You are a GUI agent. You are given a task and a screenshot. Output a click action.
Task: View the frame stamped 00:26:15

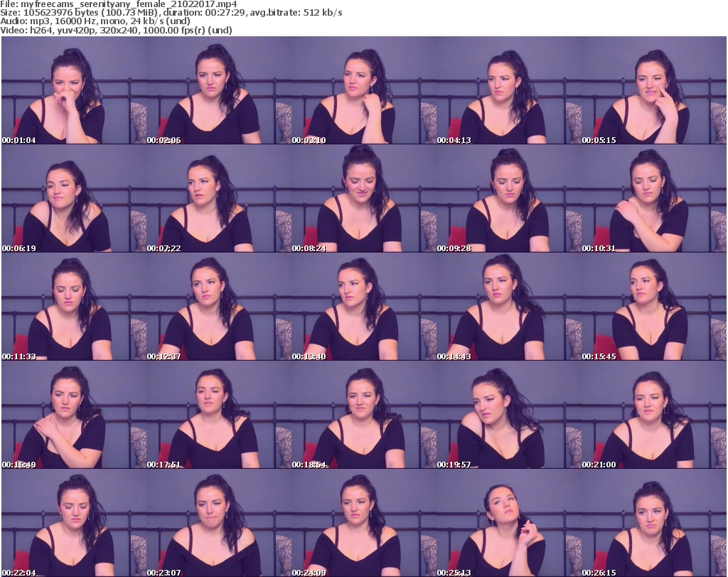(x=654, y=523)
